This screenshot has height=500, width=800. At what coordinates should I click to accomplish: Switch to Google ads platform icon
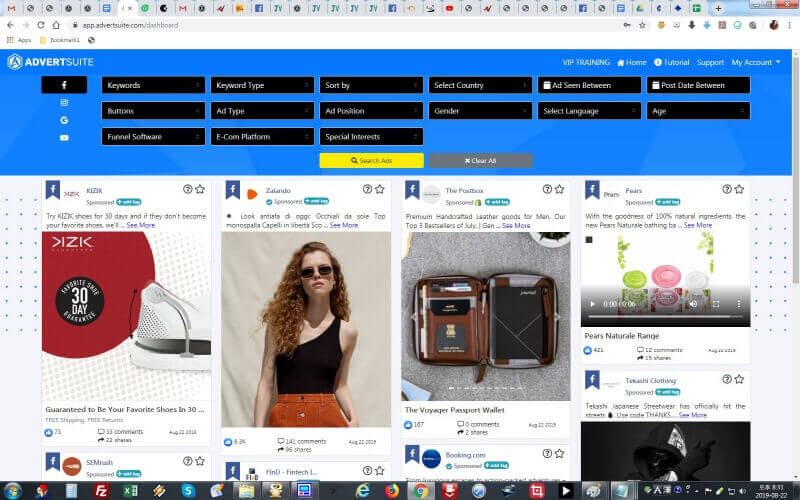pos(64,120)
